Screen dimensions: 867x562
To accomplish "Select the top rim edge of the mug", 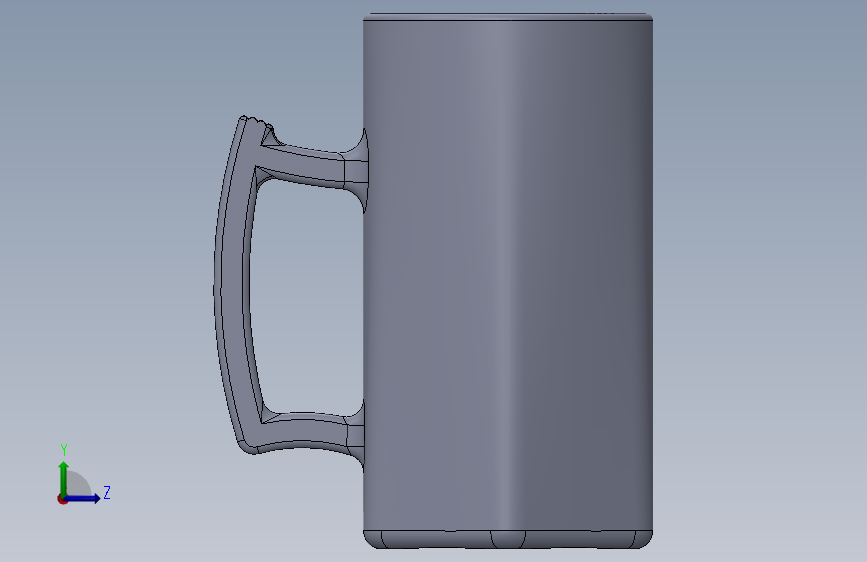I will [x=508, y=17].
